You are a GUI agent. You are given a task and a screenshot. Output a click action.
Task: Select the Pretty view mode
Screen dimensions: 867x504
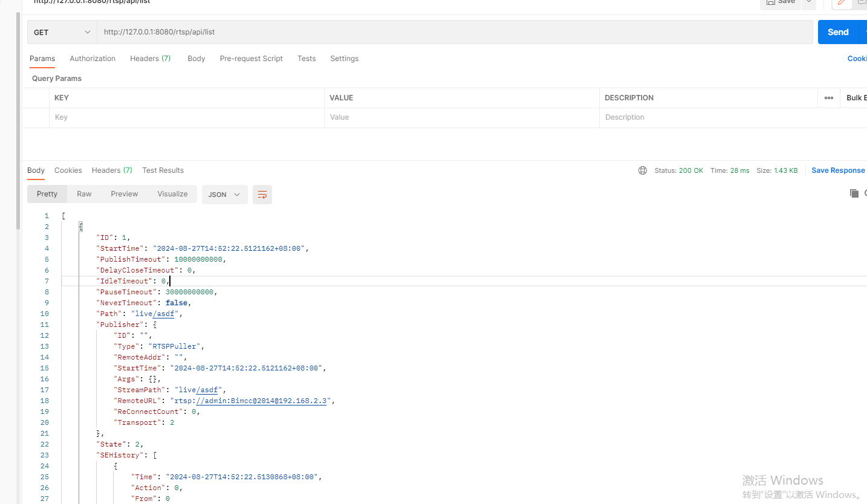pyautogui.click(x=47, y=194)
